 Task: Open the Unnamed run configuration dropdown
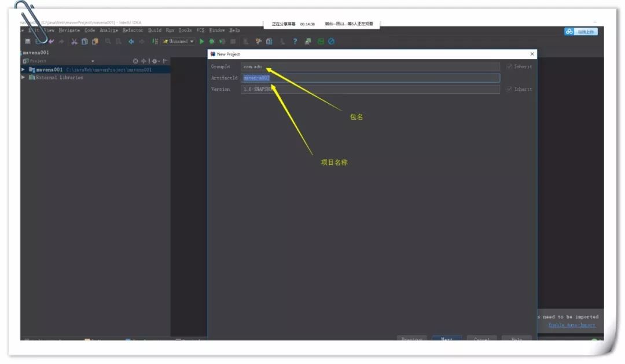[178, 42]
